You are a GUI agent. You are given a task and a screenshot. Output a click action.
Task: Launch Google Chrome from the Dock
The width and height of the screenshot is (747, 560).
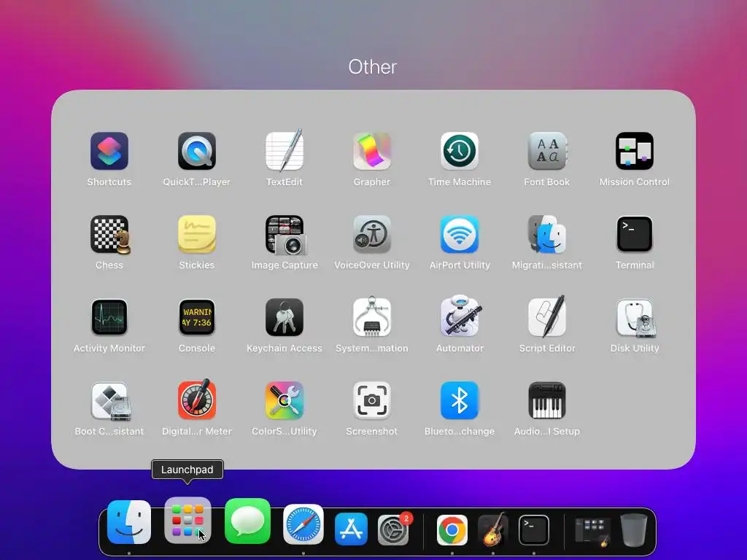[452, 529]
